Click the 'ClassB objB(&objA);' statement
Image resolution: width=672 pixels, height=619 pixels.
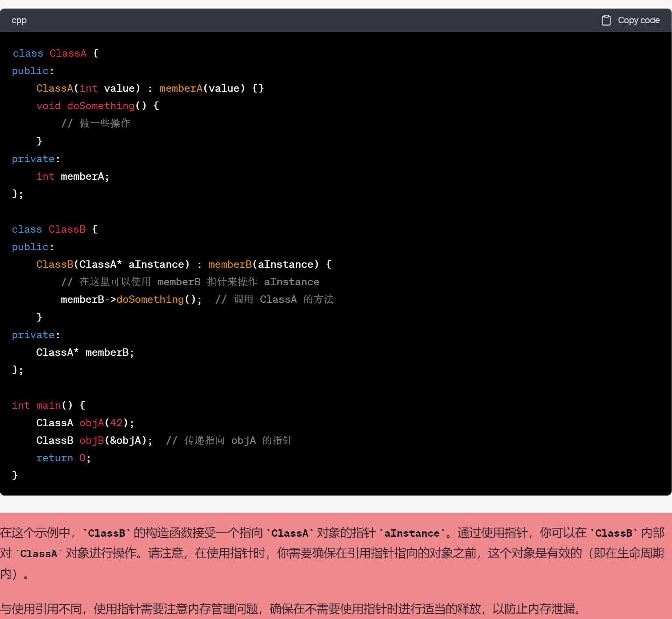[94, 441]
